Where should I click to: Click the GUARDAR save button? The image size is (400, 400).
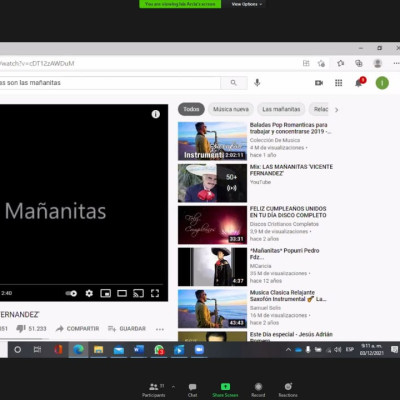pyautogui.click(x=127, y=329)
